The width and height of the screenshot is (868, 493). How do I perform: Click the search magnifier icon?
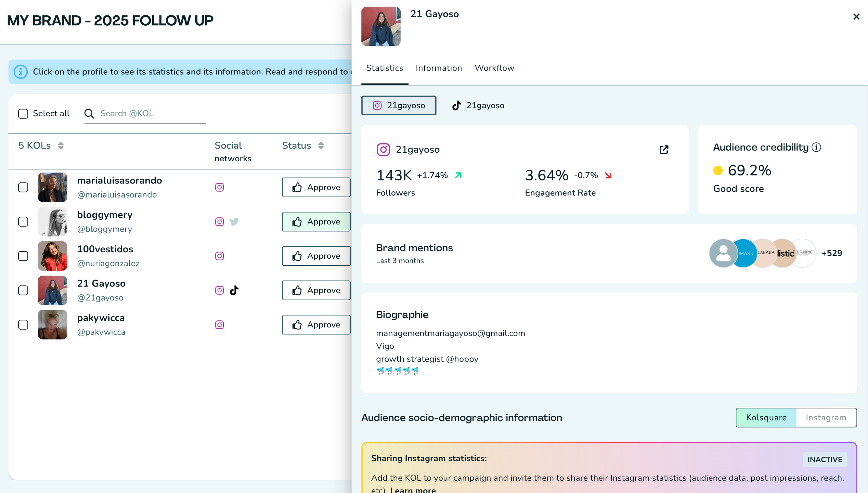pos(89,113)
